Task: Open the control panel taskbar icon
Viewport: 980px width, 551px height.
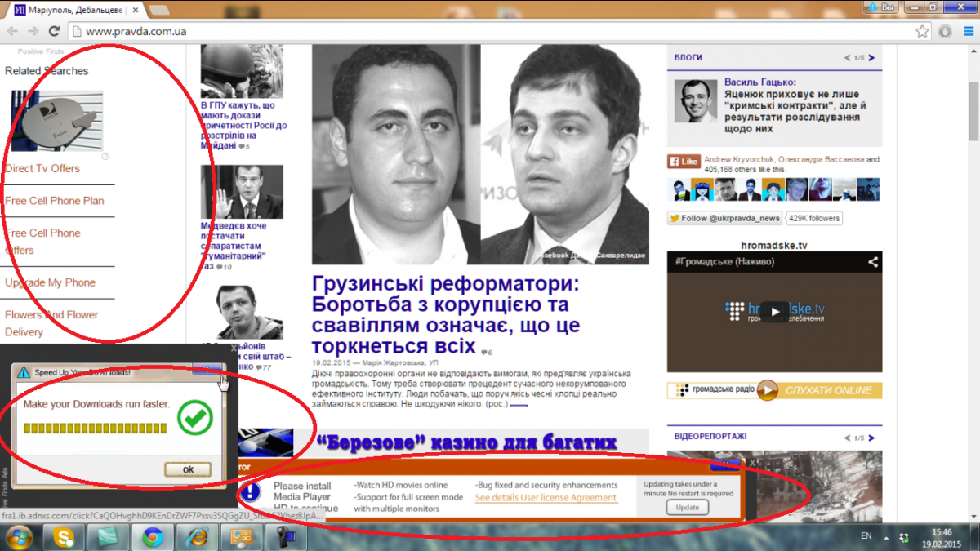Action: click(x=241, y=537)
